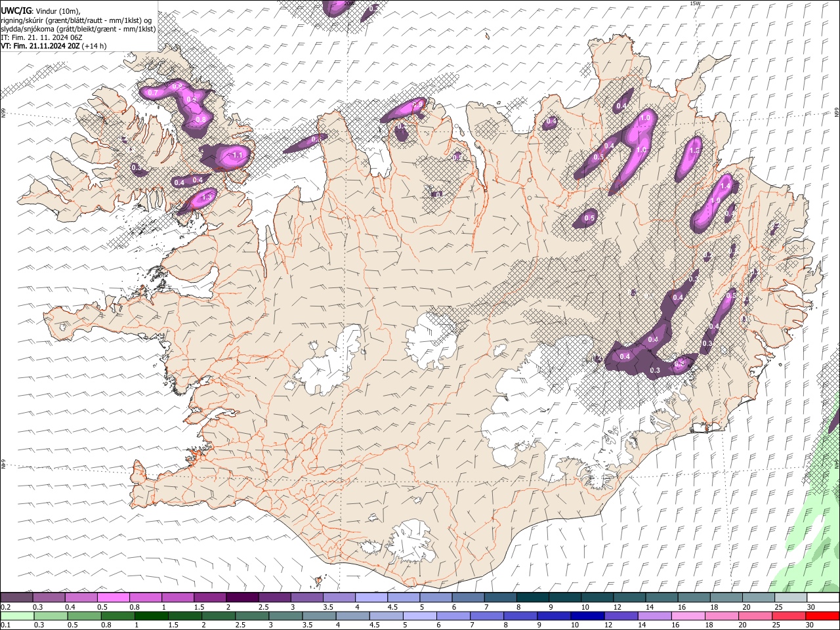Pick the rain scale green swatch between 0.5 and 0.8
This screenshot has height=630, width=840.
[x=84, y=616]
